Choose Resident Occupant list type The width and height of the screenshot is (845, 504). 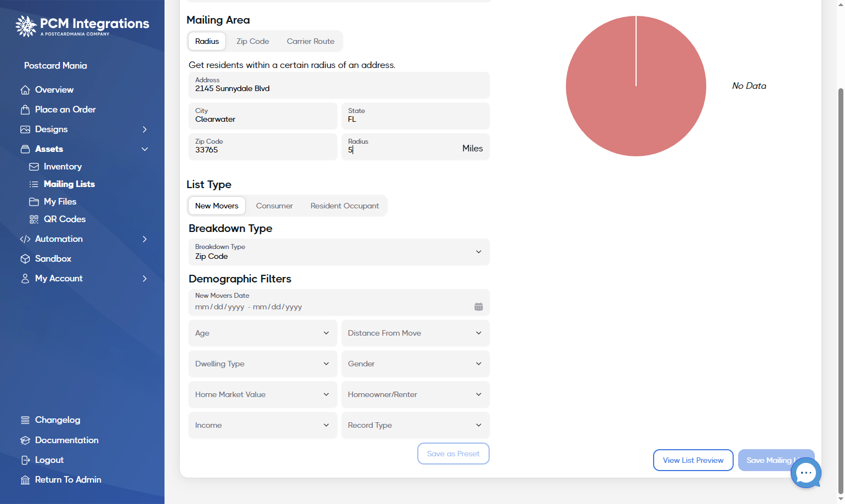(344, 206)
